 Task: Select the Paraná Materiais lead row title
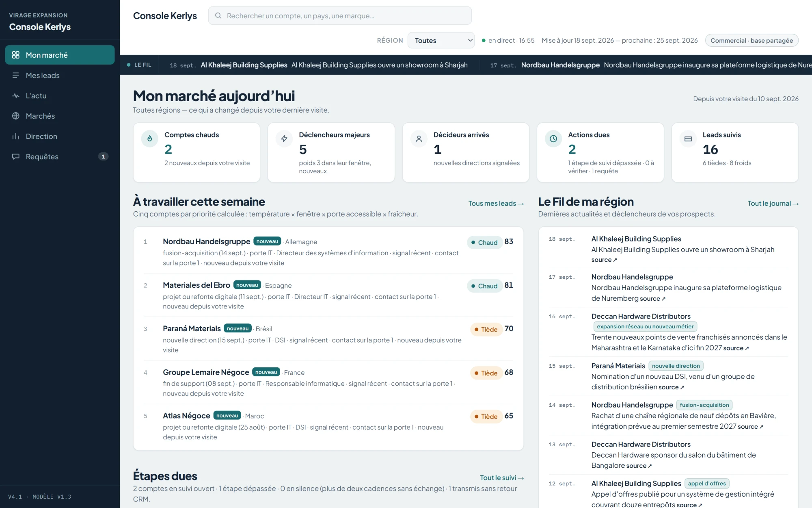pos(192,328)
